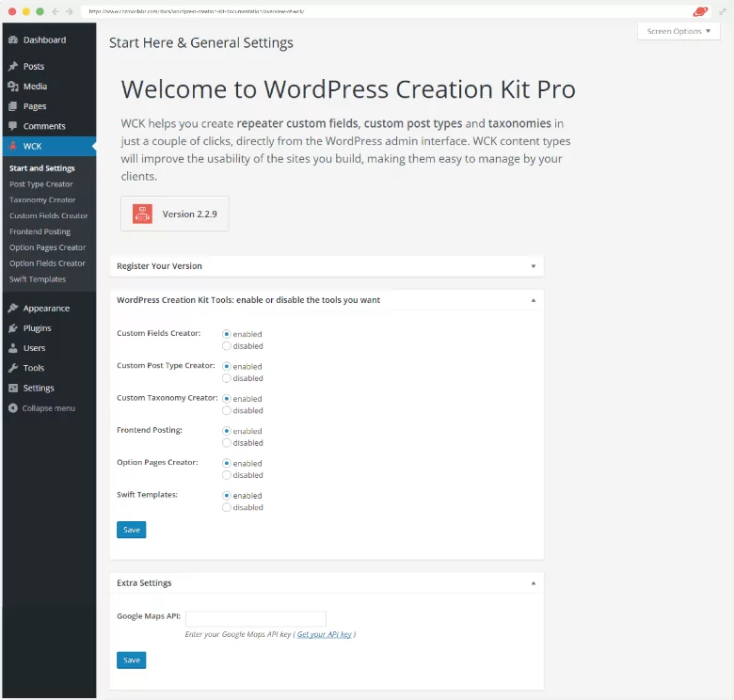Click the Collapse menu arrow icon
This screenshot has width=734, height=700.
pos(13,408)
